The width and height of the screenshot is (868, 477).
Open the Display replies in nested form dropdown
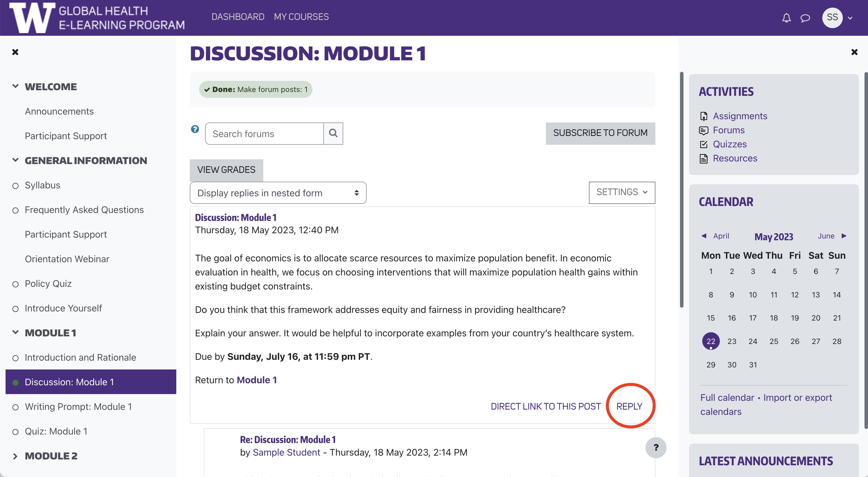tap(278, 192)
